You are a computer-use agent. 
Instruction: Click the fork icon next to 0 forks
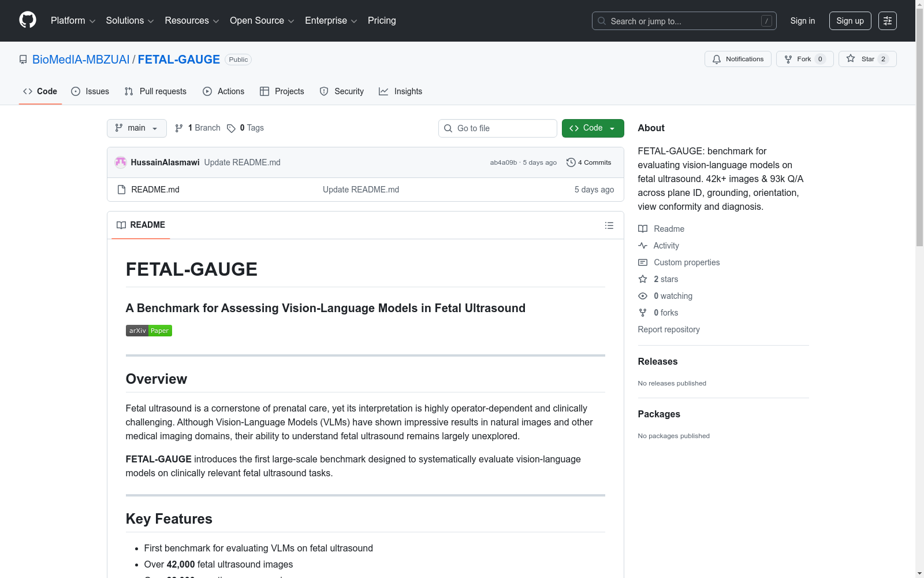pos(643,313)
